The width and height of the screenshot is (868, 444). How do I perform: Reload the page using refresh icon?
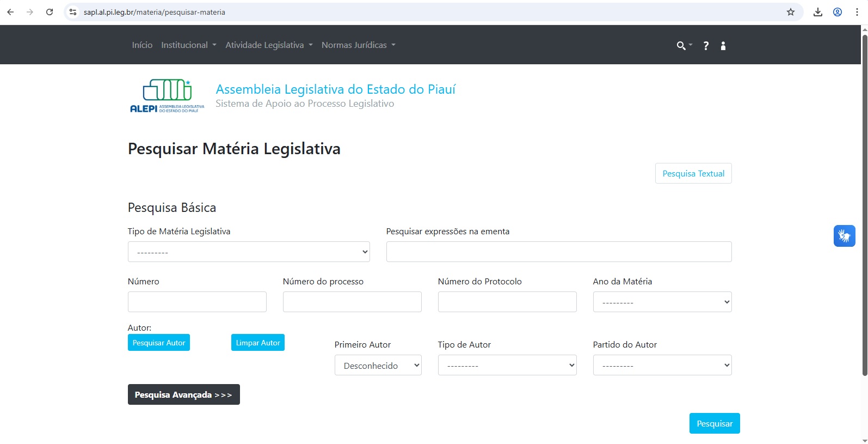(50, 12)
